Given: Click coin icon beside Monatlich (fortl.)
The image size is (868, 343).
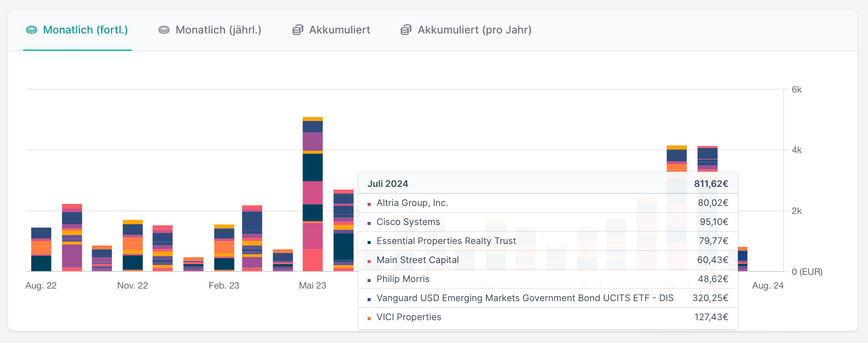Looking at the screenshot, I should pos(32,30).
